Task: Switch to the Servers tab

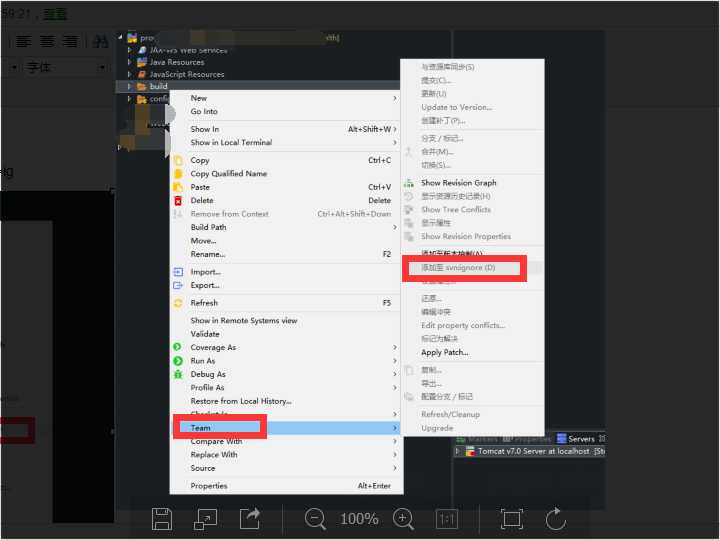Action: [x=580, y=439]
